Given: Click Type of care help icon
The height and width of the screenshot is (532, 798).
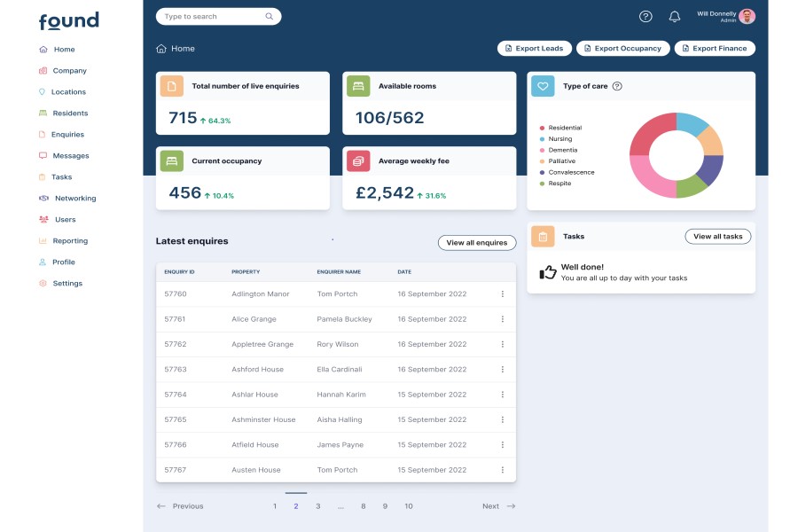Looking at the screenshot, I should (x=617, y=86).
